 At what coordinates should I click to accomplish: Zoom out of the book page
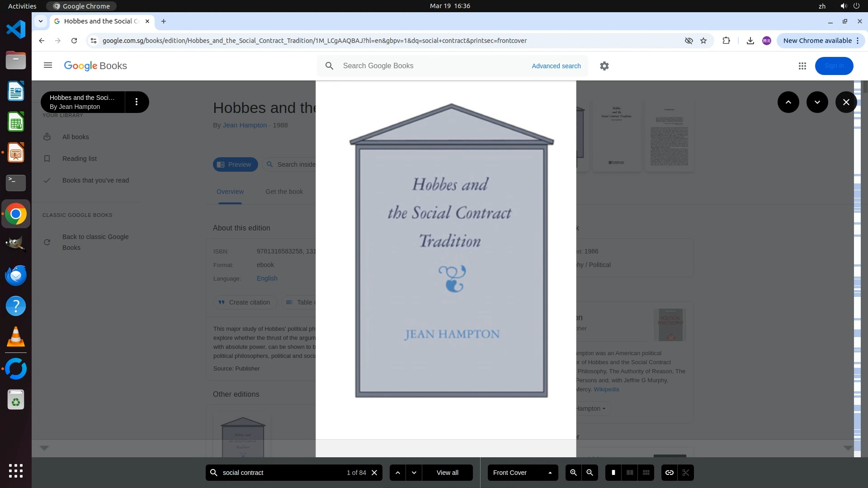click(x=590, y=473)
